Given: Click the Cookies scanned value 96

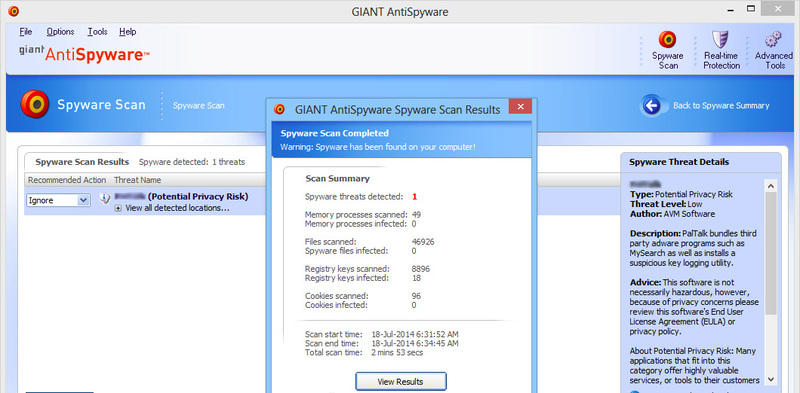Looking at the screenshot, I should (416, 296).
